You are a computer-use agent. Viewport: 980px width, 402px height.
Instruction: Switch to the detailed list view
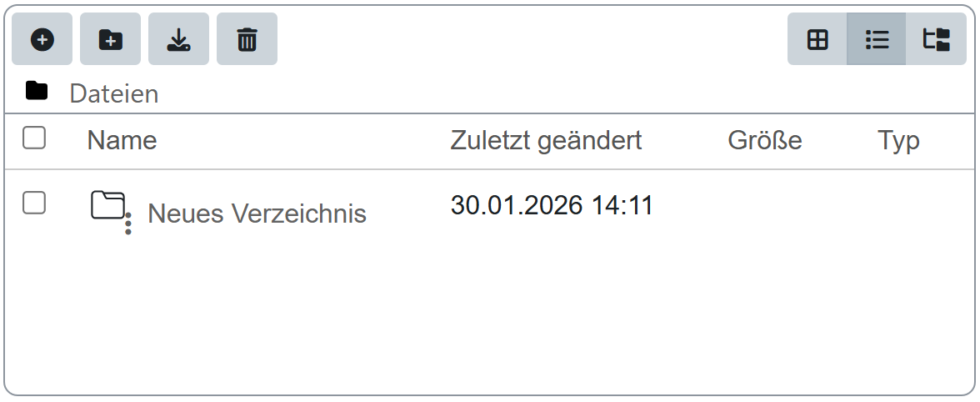(877, 39)
